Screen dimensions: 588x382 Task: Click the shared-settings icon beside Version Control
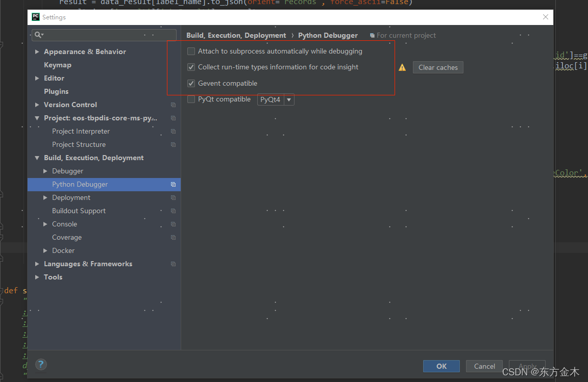point(173,105)
